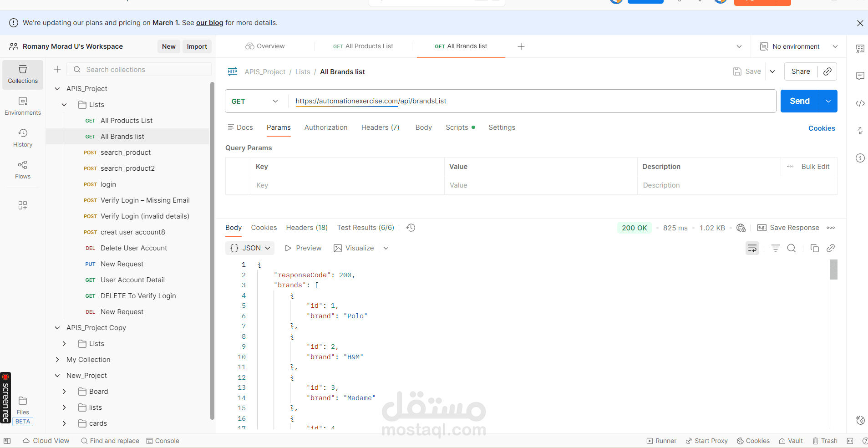Image resolution: width=868 pixels, height=448 pixels.
Task: Open the Authorization request tab
Action: (x=326, y=127)
